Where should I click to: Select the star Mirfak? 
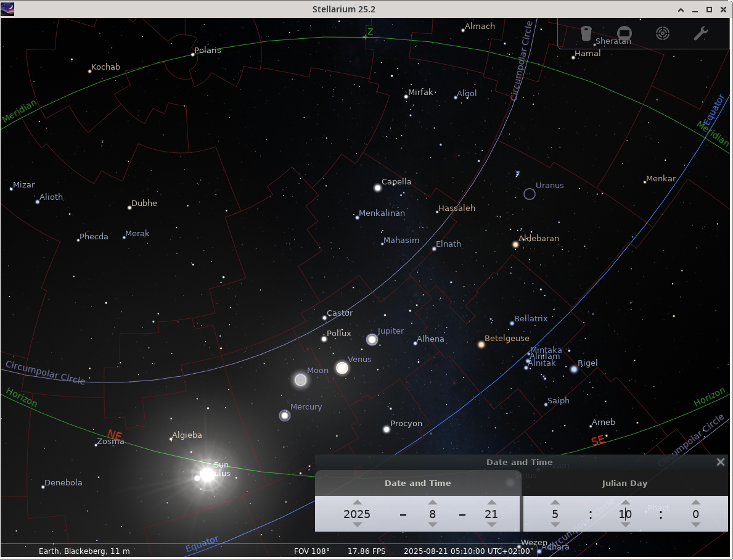[406, 97]
